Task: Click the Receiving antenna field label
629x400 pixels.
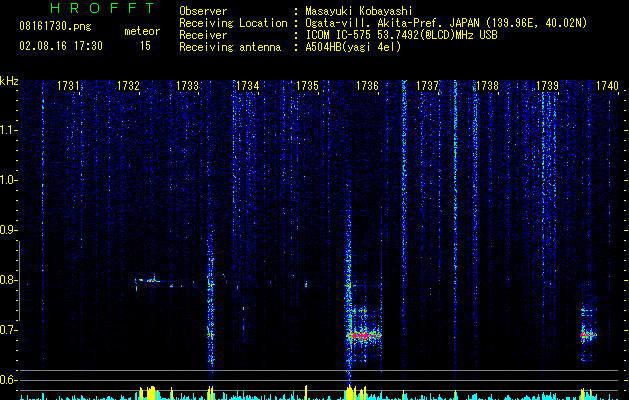Action: click(230, 47)
